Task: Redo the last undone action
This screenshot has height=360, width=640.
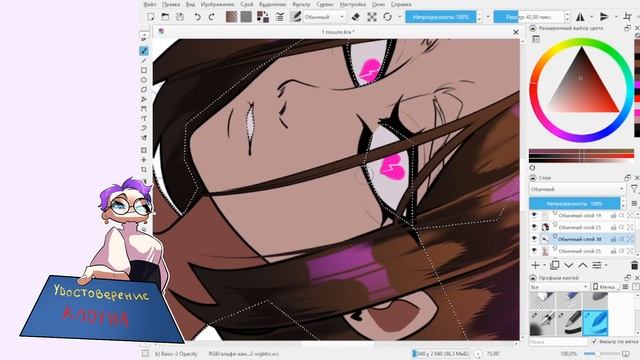Action: coord(211,17)
